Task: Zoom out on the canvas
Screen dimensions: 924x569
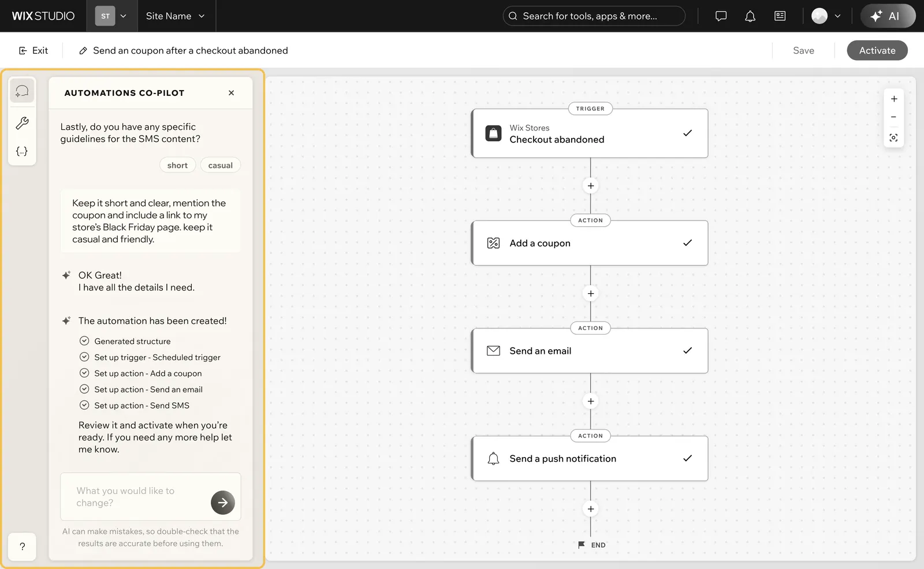Action: pyautogui.click(x=894, y=117)
